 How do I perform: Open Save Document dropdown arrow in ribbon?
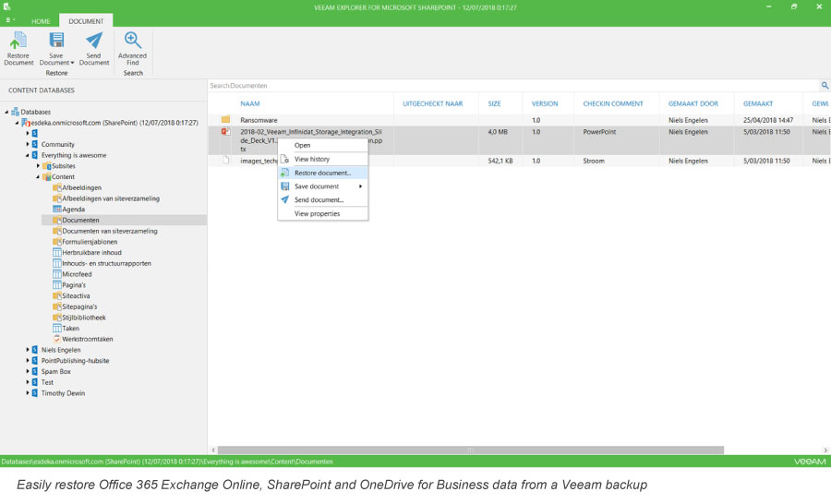(72, 63)
